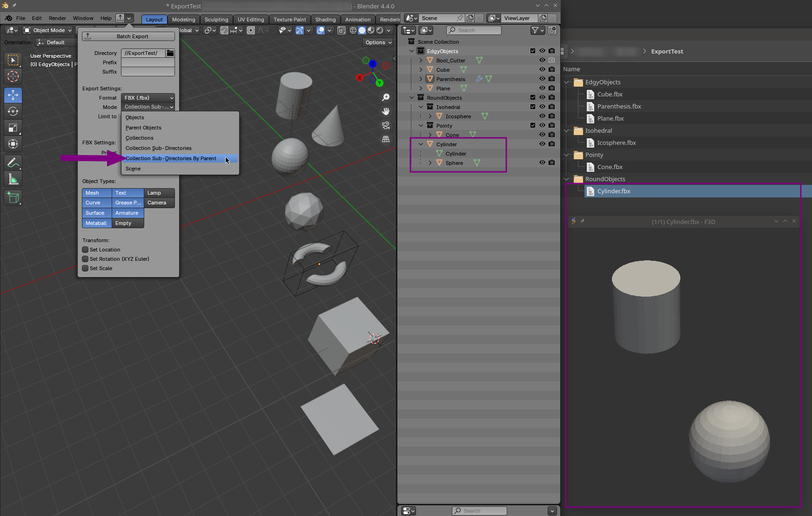
Task: Open the export directory file browser
Action: click(169, 53)
